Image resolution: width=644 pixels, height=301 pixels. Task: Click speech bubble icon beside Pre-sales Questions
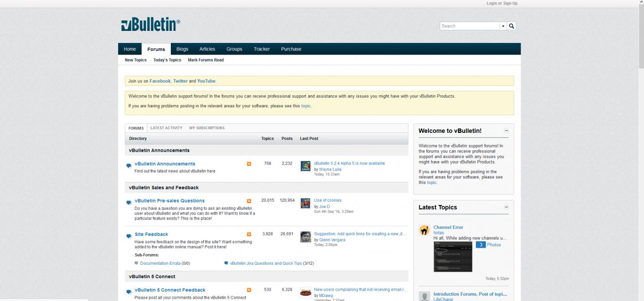pos(129,203)
